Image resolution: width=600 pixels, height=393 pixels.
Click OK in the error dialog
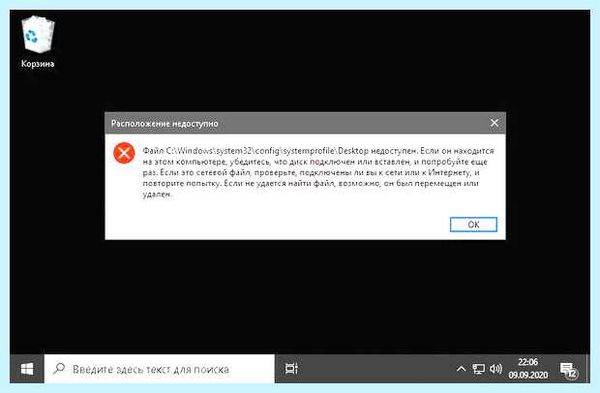[473, 225]
